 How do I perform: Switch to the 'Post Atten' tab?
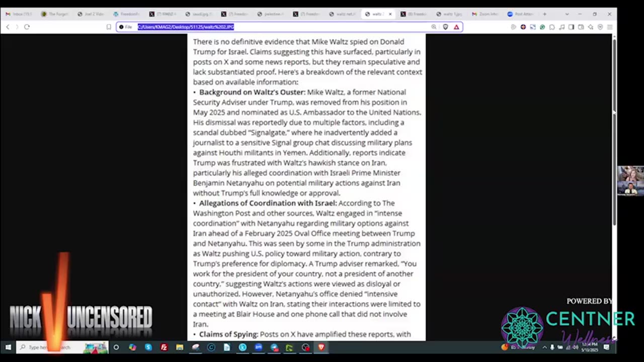tap(522, 14)
